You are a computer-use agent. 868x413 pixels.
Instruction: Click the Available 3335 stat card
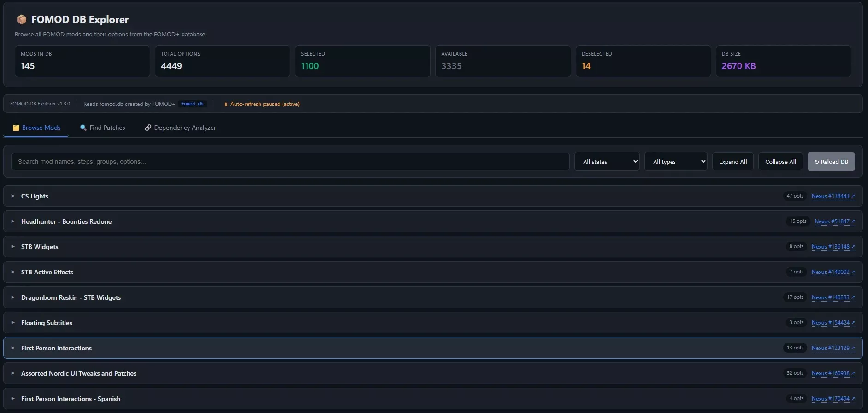click(x=503, y=61)
